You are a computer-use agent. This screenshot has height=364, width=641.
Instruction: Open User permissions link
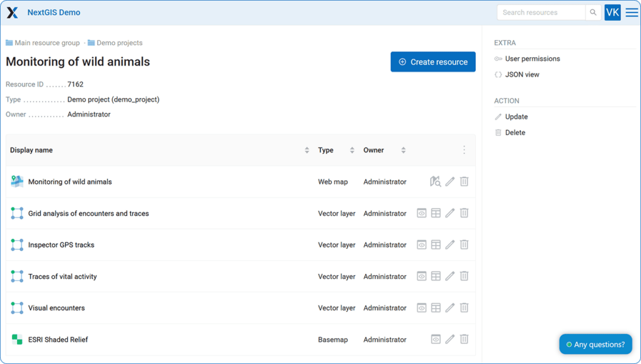tap(532, 59)
